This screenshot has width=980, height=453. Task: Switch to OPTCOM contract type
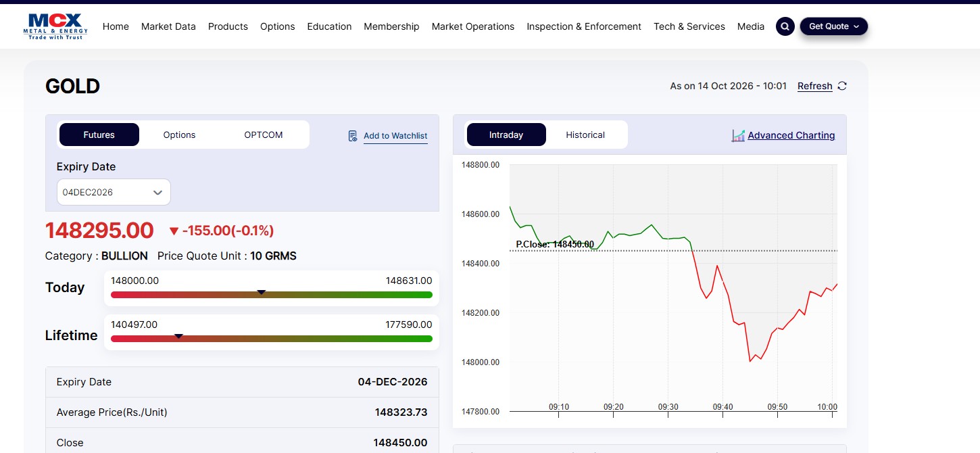tap(264, 135)
